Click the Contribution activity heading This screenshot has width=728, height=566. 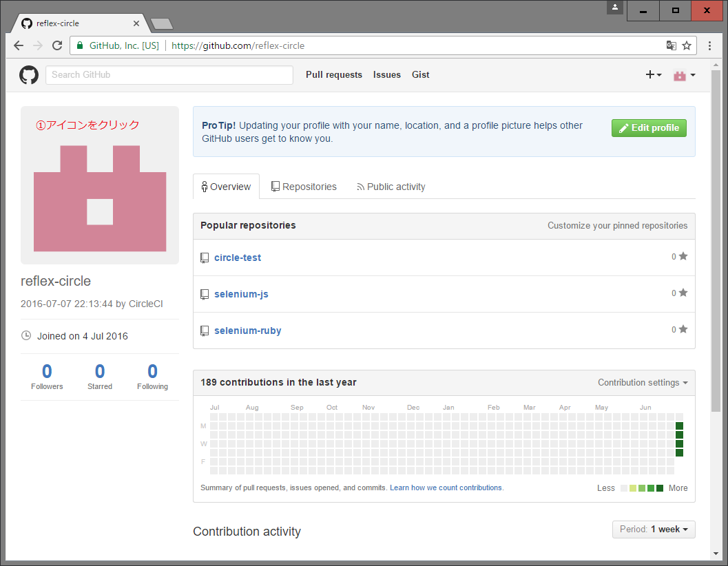coord(247,531)
